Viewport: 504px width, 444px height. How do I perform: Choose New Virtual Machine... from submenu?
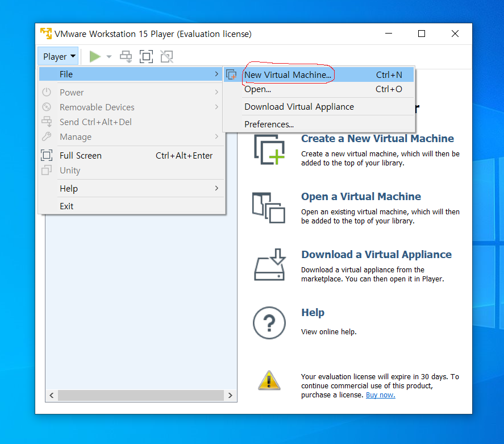(319, 75)
